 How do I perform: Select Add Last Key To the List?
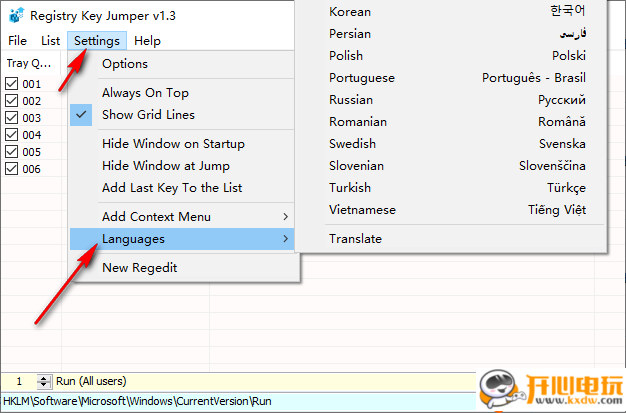(172, 187)
